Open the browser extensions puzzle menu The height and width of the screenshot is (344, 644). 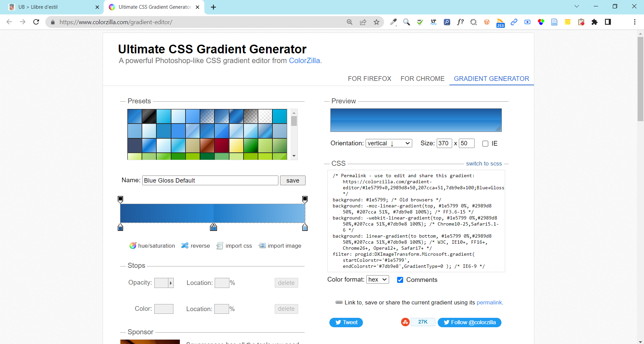pyautogui.click(x=594, y=22)
